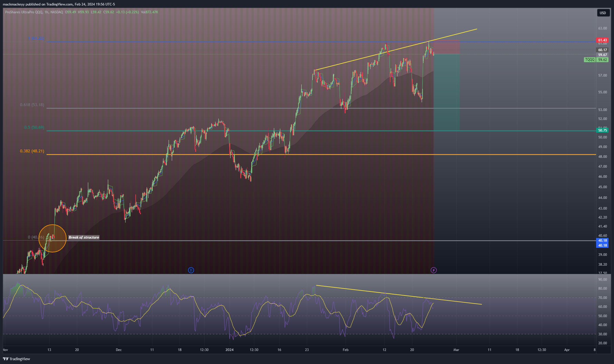The width and height of the screenshot is (614, 364).
Task: Click the green TQQQ ticker price tag
Action: click(596, 60)
